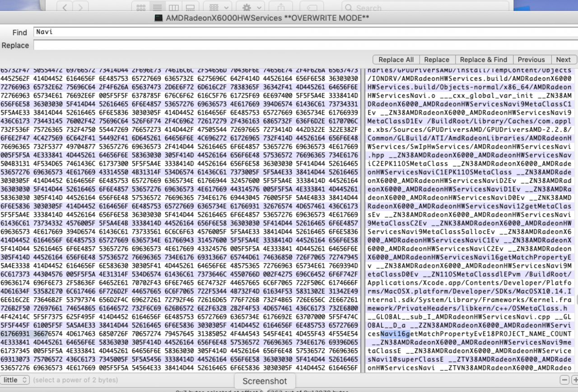Viewport: 578px width, 392px height.
Task: Click Finder edit tags button
Action: [x=311, y=7]
